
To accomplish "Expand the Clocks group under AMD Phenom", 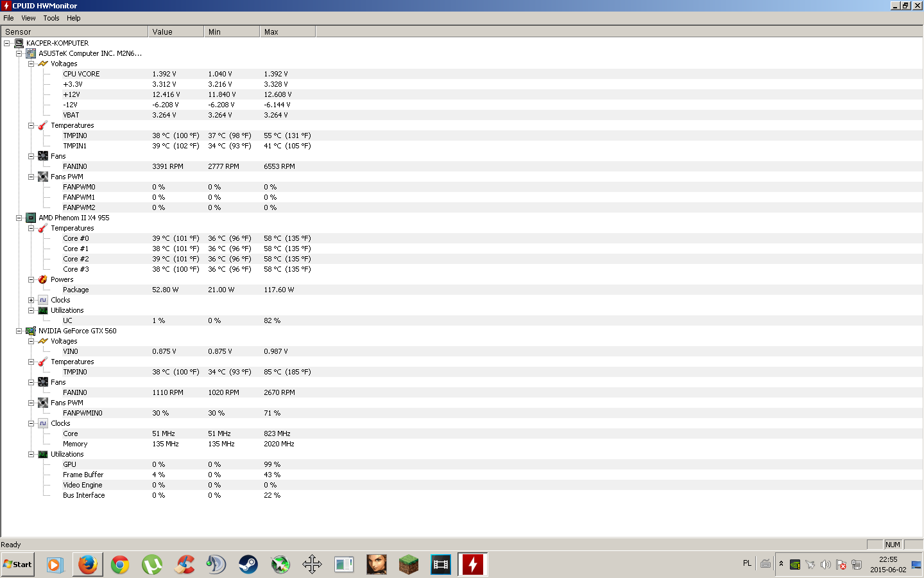I will pos(31,300).
